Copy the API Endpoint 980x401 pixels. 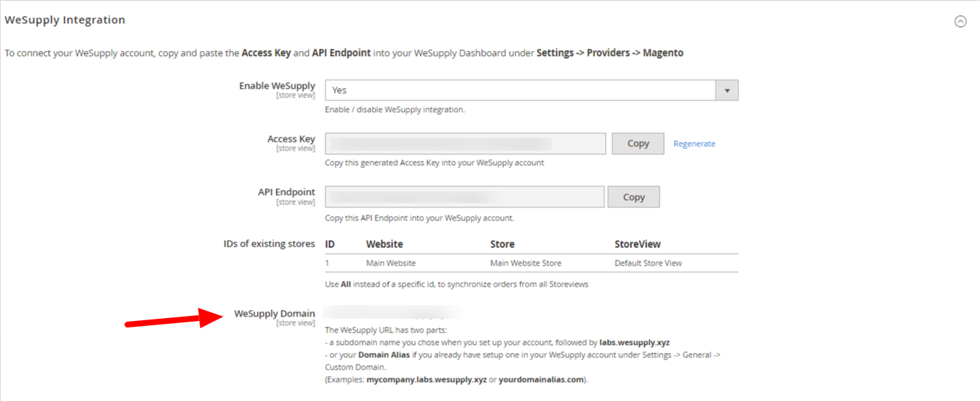coord(633,197)
